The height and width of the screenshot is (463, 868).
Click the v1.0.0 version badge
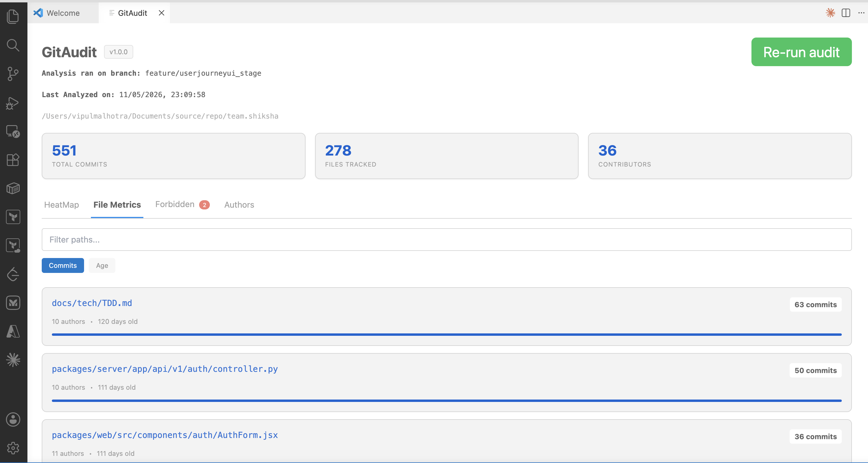118,52
